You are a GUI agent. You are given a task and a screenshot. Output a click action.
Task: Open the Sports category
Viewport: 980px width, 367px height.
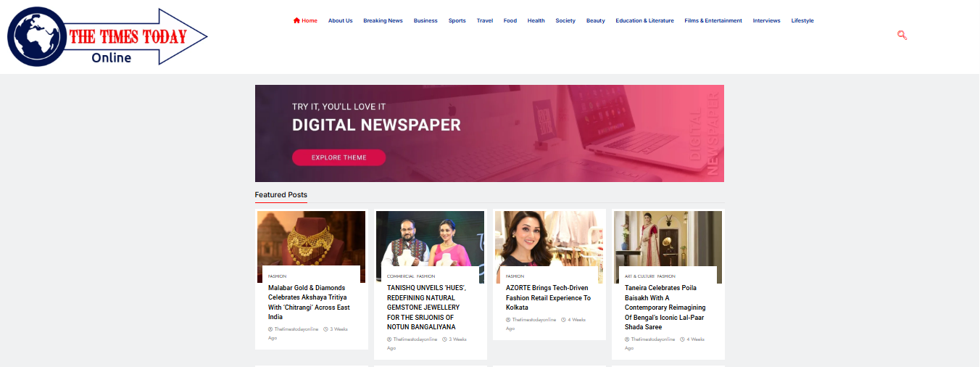pos(457,20)
